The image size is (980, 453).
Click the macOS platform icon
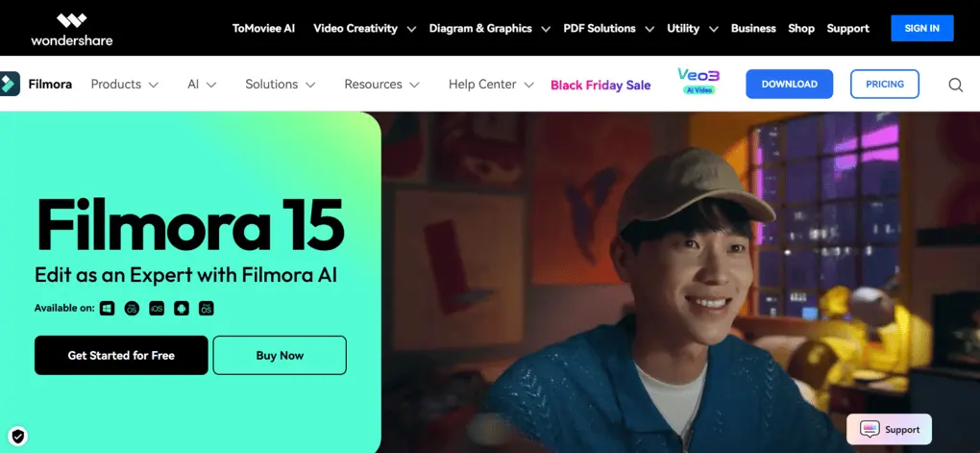click(132, 308)
